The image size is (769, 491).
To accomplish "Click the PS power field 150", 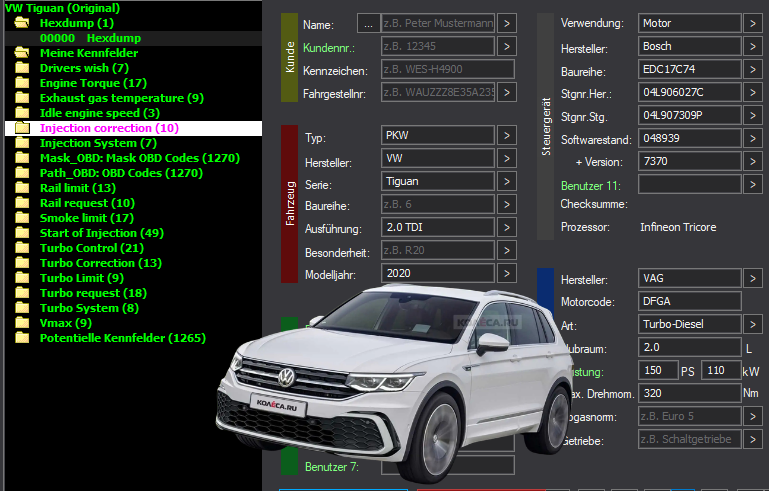I will click(x=658, y=370).
